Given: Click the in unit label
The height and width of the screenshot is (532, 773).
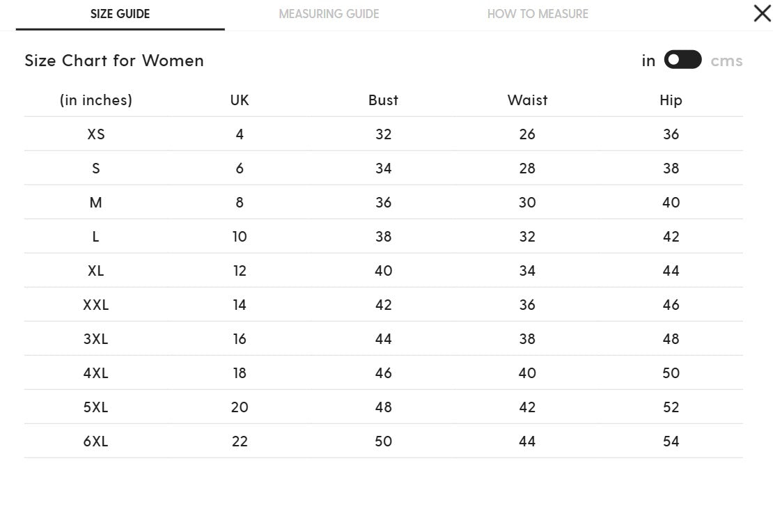Looking at the screenshot, I should 648,60.
